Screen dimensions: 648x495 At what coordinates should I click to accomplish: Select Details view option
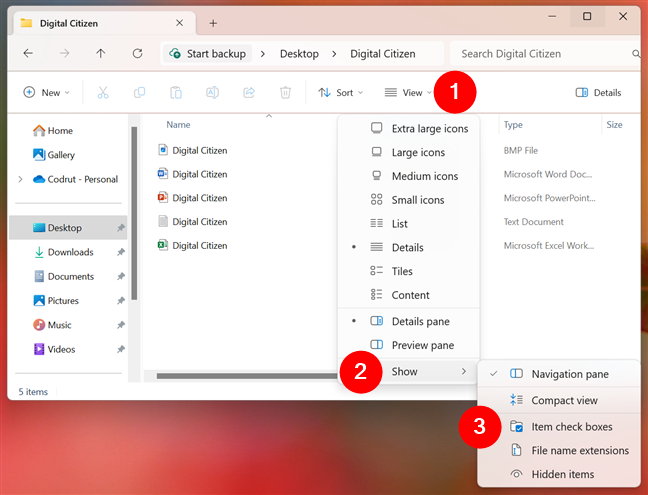[408, 248]
